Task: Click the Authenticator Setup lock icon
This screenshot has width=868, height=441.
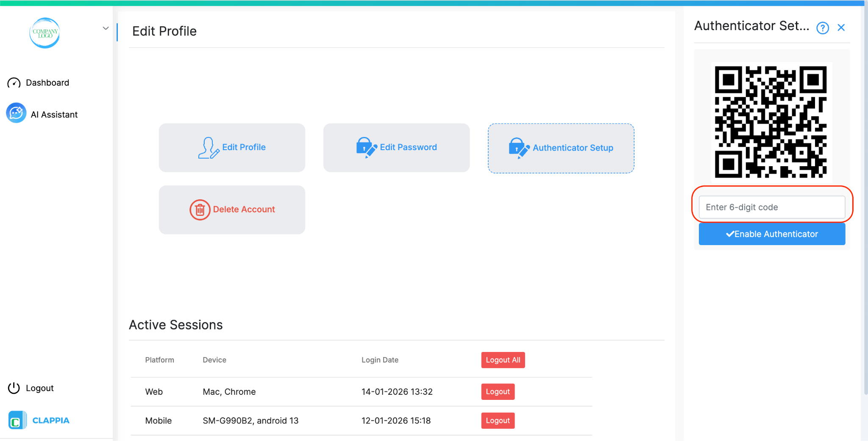Action: [518, 148]
